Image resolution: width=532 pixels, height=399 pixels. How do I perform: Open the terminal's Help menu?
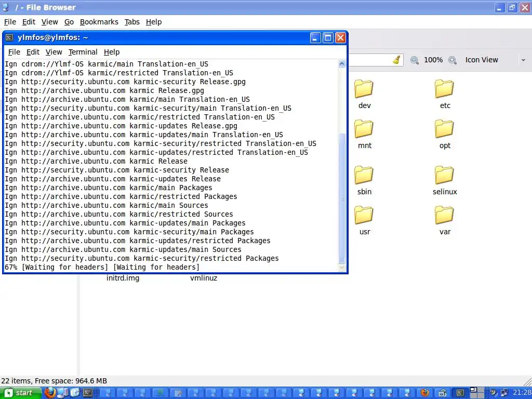[112, 52]
